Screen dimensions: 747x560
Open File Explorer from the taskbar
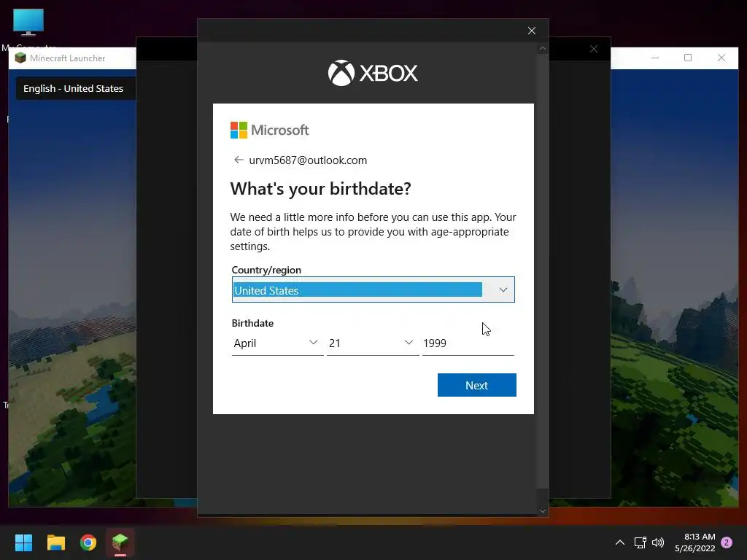55,542
